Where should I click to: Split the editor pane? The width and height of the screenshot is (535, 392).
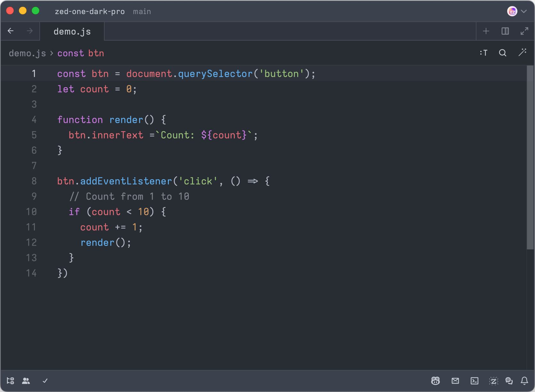coord(505,31)
